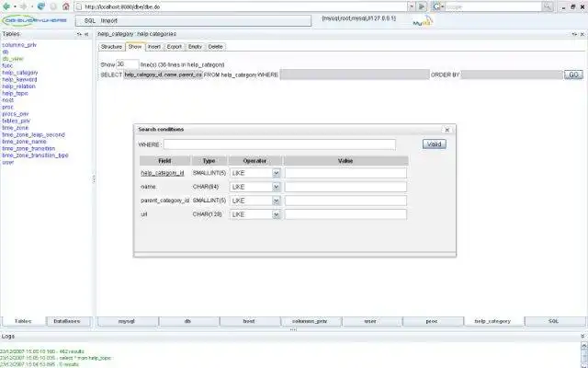Focus the WHERE input in Search conditions dialog
588x368 pixels.
[279, 144]
